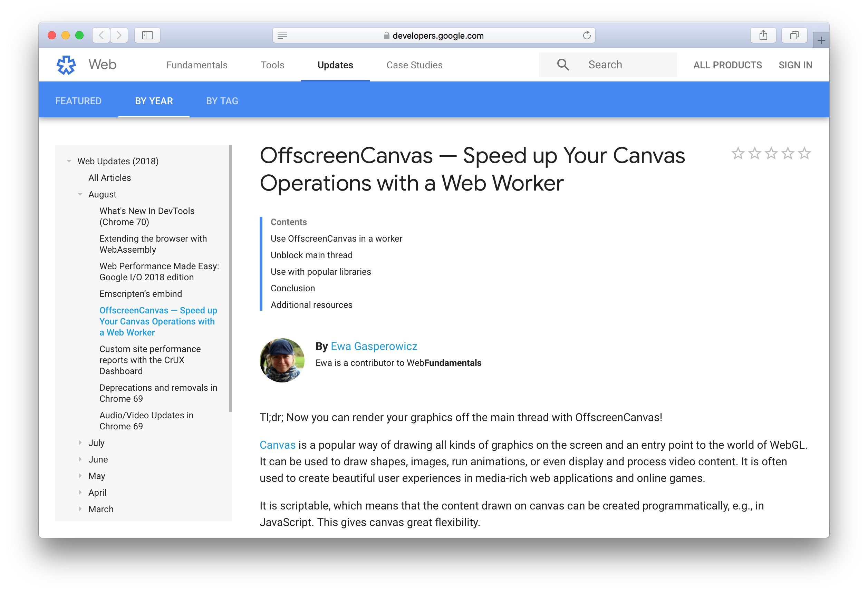This screenshot has height=593, width=868.
Task: Expand the July section
Action: 80,443
